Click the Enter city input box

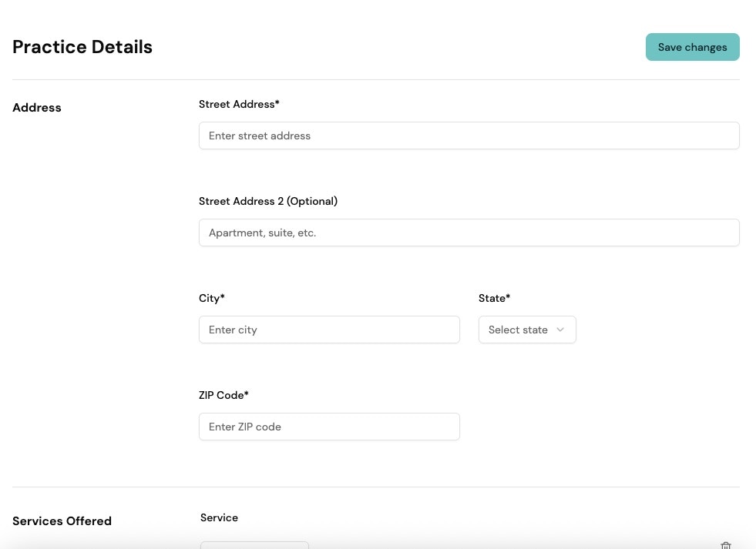[x=329, y=330]
